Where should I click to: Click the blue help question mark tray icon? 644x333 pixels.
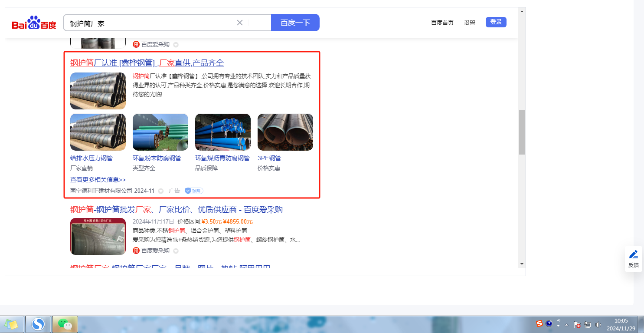click(549, 323)
